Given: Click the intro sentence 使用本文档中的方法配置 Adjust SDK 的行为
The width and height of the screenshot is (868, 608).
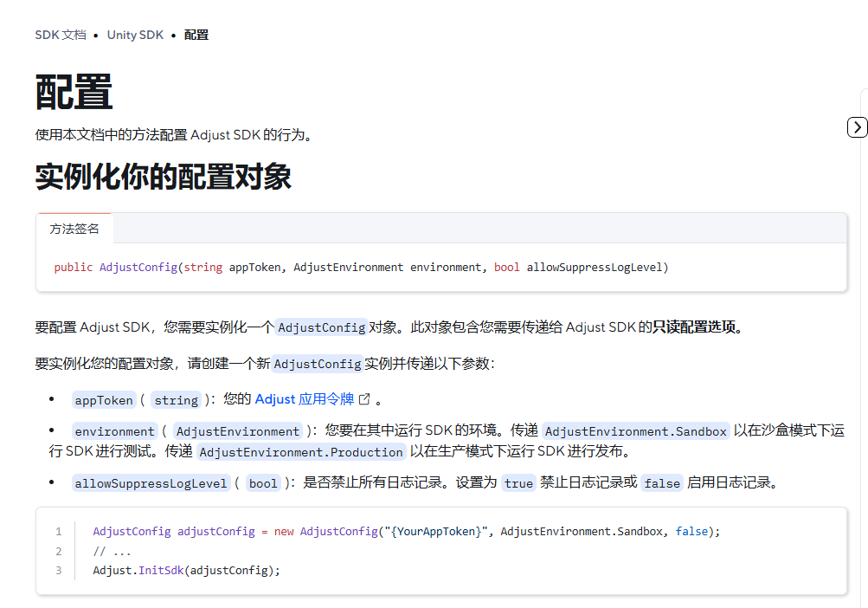Looking at the screenshot, I should click(174, 135).
